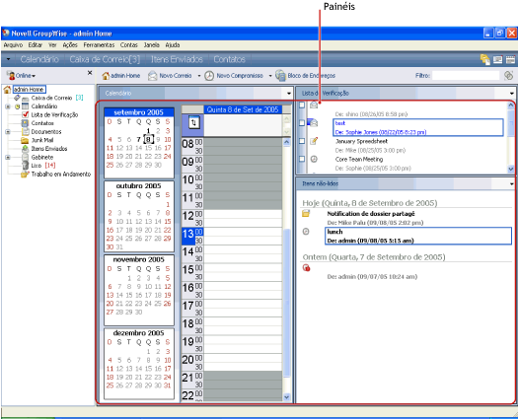The width and height of the screenshot is (518, 420).
Task: Open the Calendário panel dropdown arrow
Action: (x=289, y=94)
